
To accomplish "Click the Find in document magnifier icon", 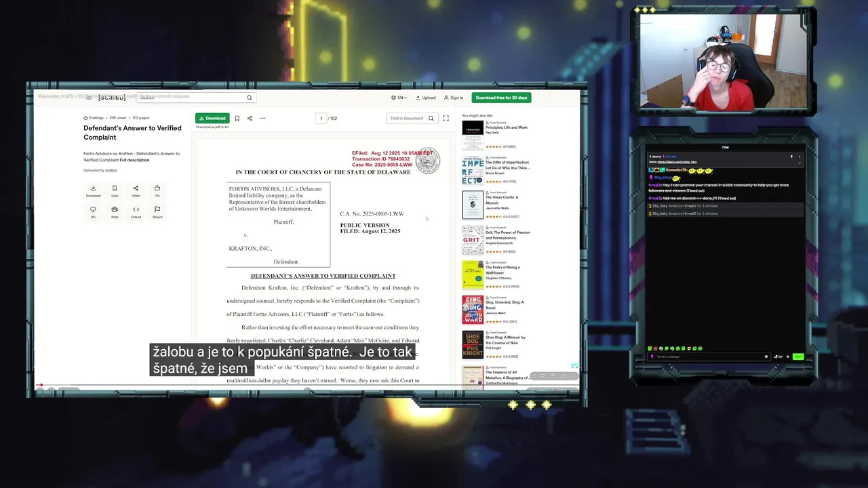I will pyautogui.click(x=431, y=118).
